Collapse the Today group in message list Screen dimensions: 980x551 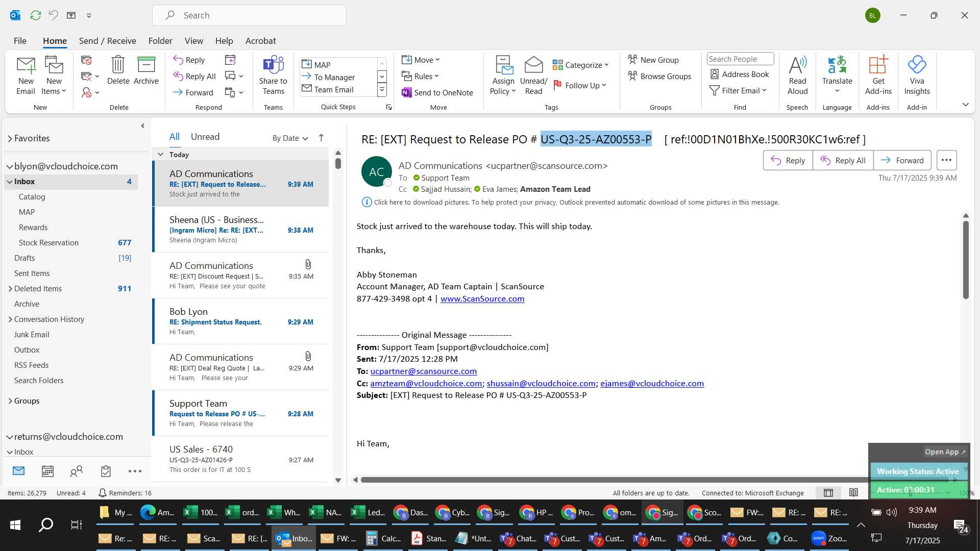pyautogui.click(x=161, y=155)
